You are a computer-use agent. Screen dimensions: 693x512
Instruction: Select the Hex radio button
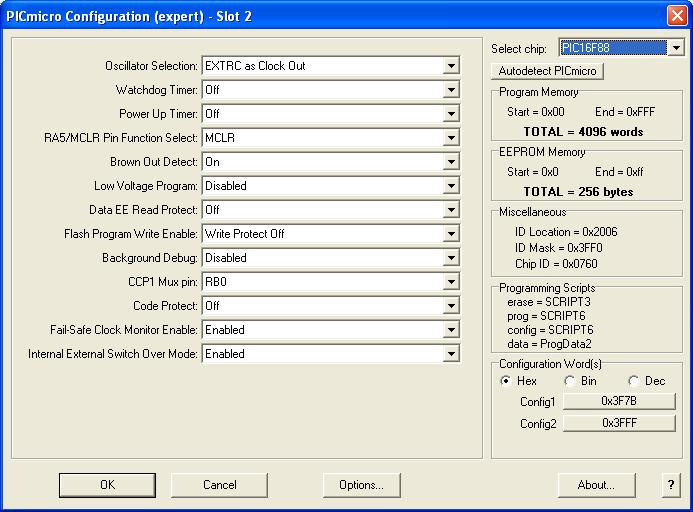coord(505,381)
